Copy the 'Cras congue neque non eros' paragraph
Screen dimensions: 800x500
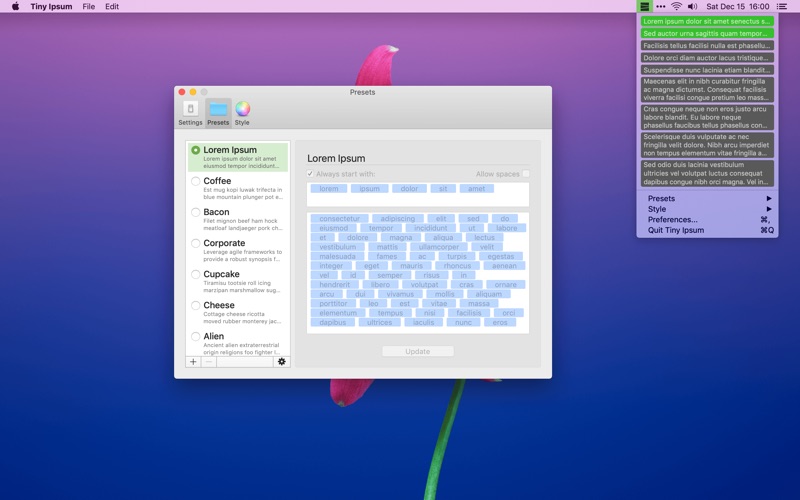[707, 117]
